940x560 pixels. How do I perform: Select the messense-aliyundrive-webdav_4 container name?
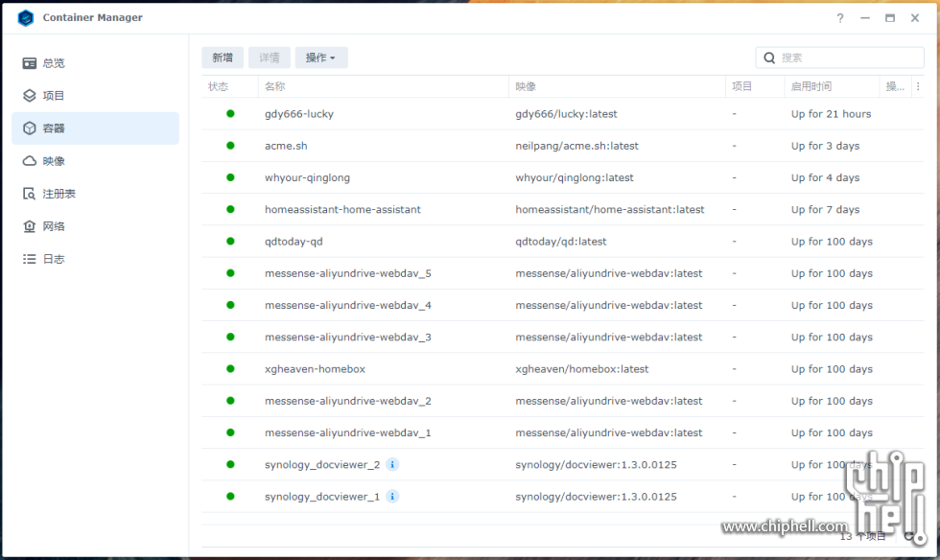pos(347,305)
